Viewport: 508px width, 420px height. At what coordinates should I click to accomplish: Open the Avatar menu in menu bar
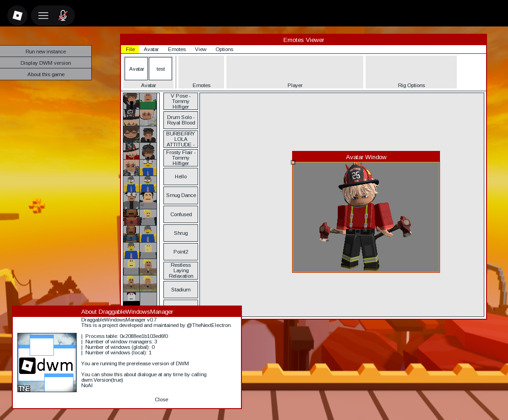(151, 49)
